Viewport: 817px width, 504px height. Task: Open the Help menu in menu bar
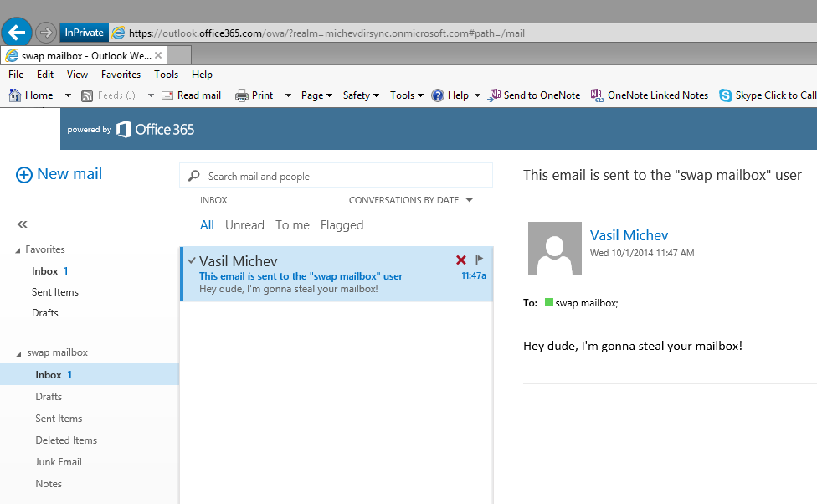(202, 75)
